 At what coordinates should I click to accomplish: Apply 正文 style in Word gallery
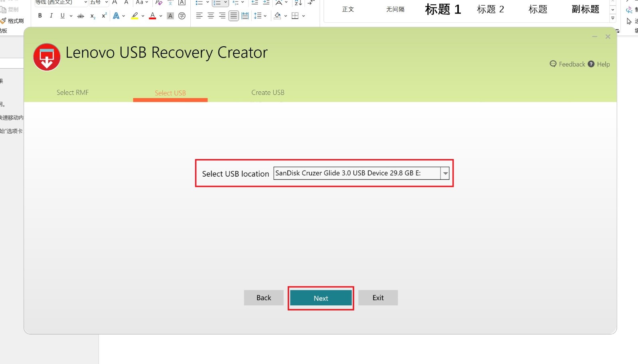[348, 9]
